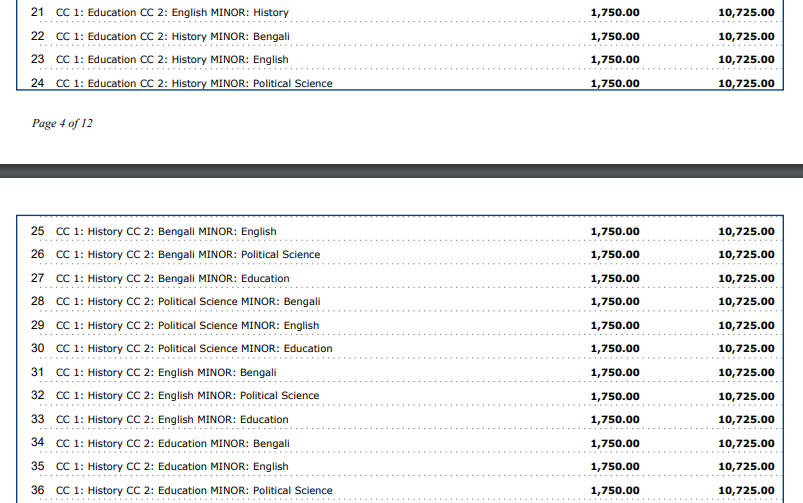Image resolution: width=803 pixels, height=503 pixels.
Task: Click the 10,725.00 total in row 34
Action: pyautogui.click(x=746, y=443)
